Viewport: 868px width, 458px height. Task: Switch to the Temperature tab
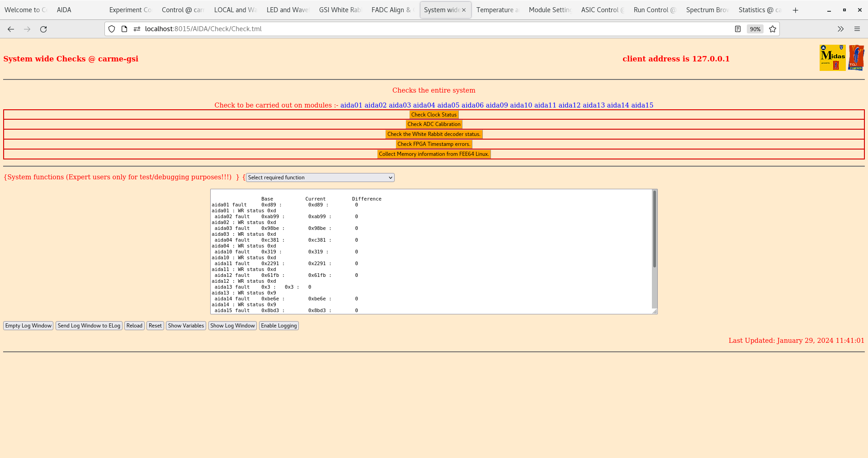click(496, 9)
